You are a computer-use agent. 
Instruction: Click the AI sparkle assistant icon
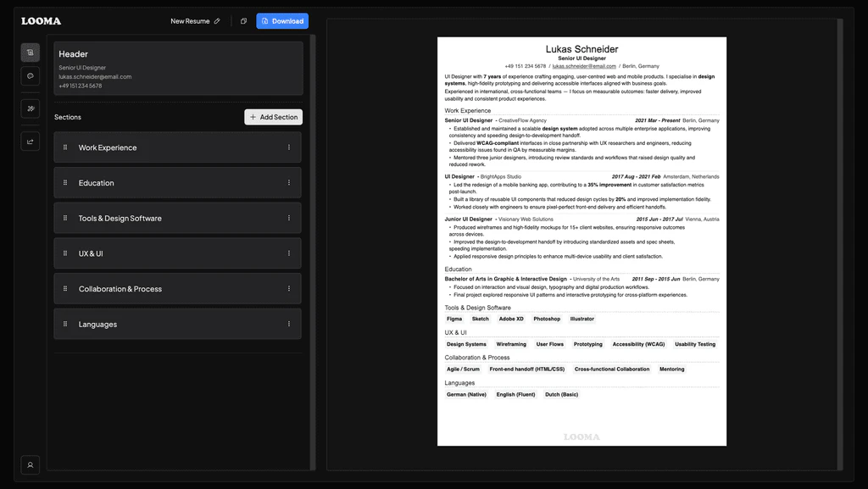pos(30,108)
